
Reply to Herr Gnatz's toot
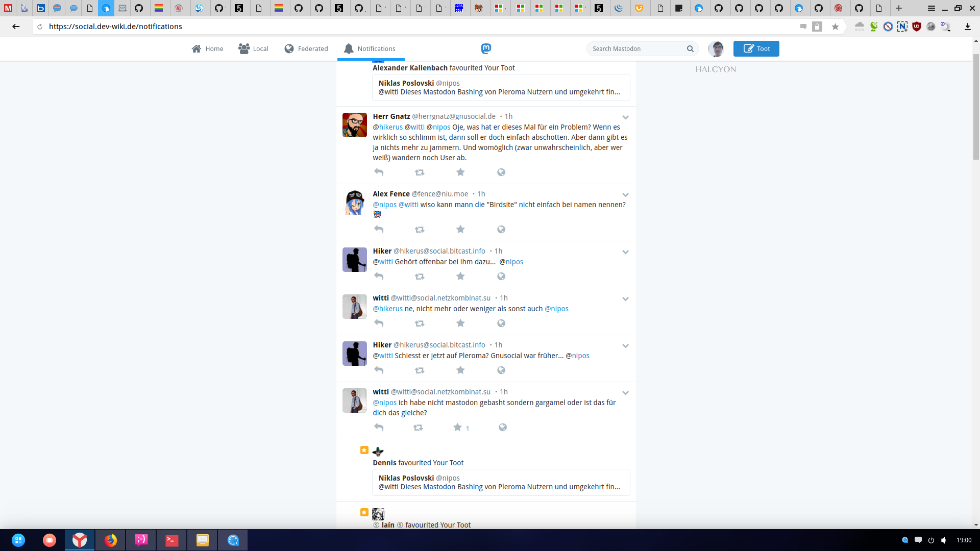[379, 172]
